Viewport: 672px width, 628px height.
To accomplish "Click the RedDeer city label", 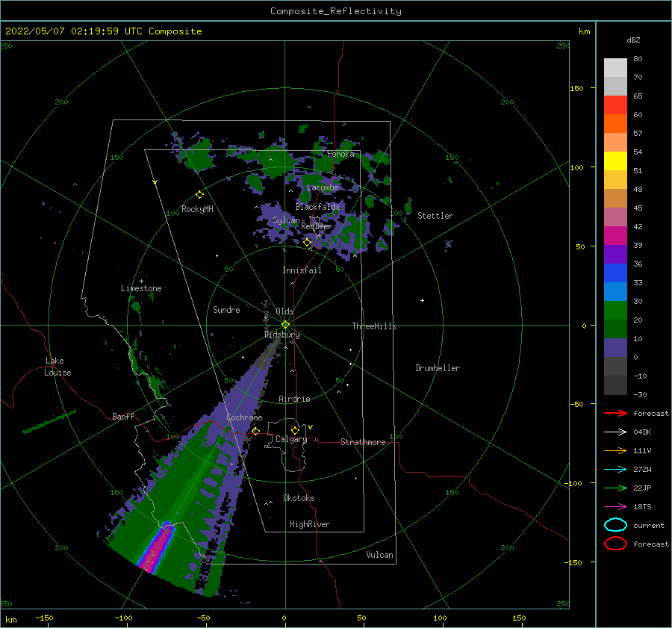I will point(317,226).
